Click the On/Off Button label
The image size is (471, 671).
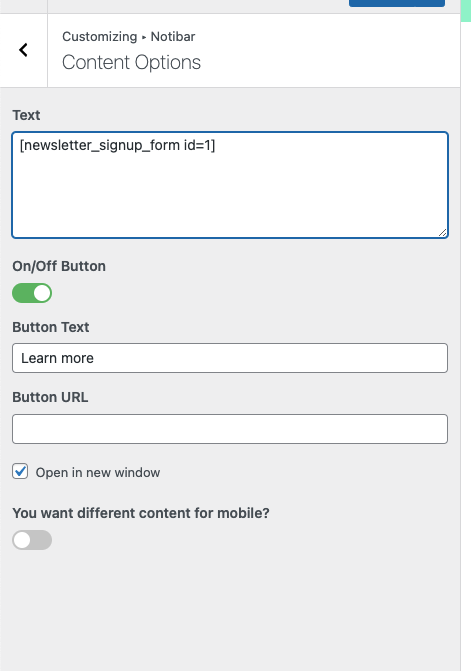pyautogui.click(x=59, y=266)
